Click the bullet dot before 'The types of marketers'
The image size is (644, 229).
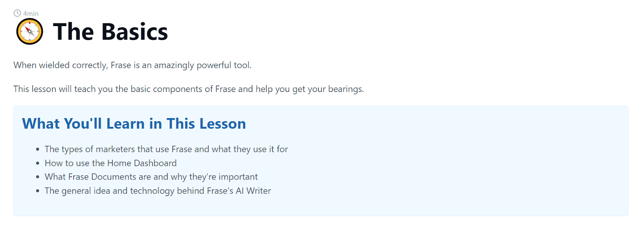click(37, 149)
